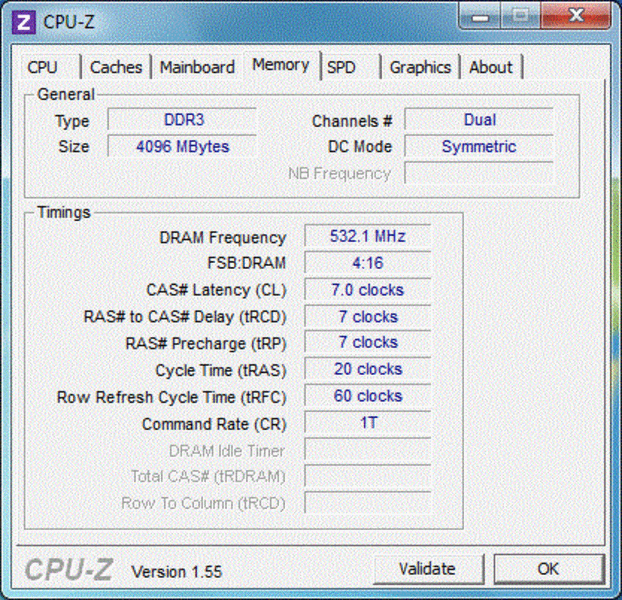Viewport: 622px width, 600px height.
Task: Go to the SPD tab
Action: pyautogui.click(x=350, y=67)
